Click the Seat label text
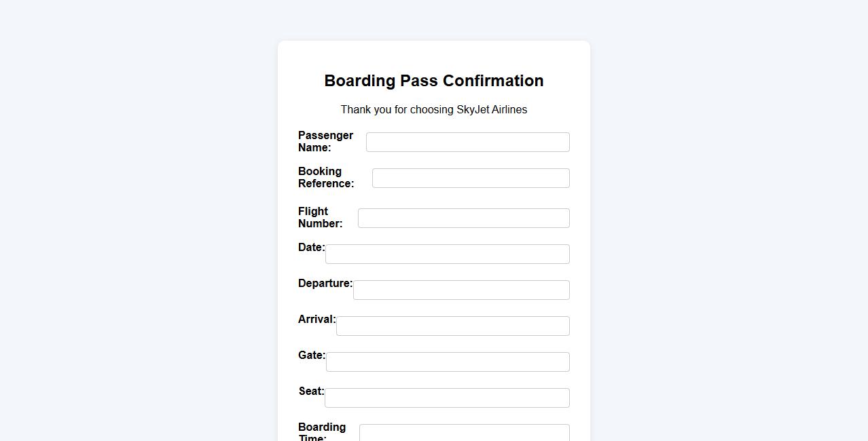Image resolution: width=868 pixels, height=441 pixels. [x=311, y=391]
